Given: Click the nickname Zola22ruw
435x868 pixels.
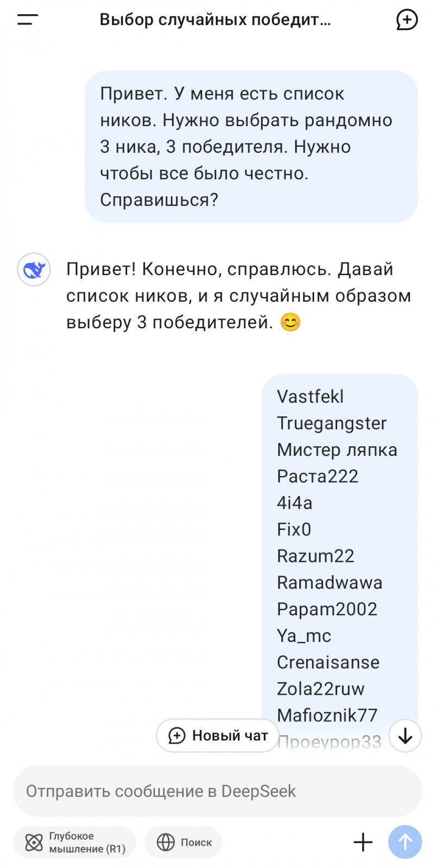Looking at the screenshot, I should (320, 689).
